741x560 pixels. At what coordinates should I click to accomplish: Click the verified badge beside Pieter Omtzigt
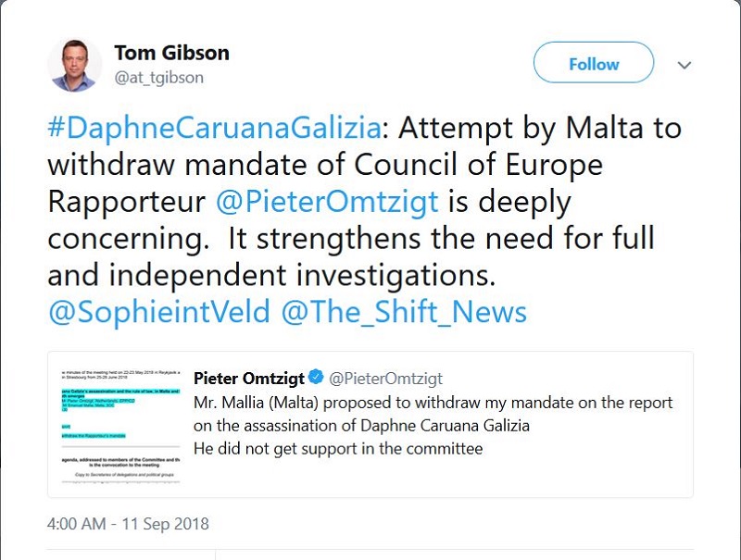click(x=316, y=378)
